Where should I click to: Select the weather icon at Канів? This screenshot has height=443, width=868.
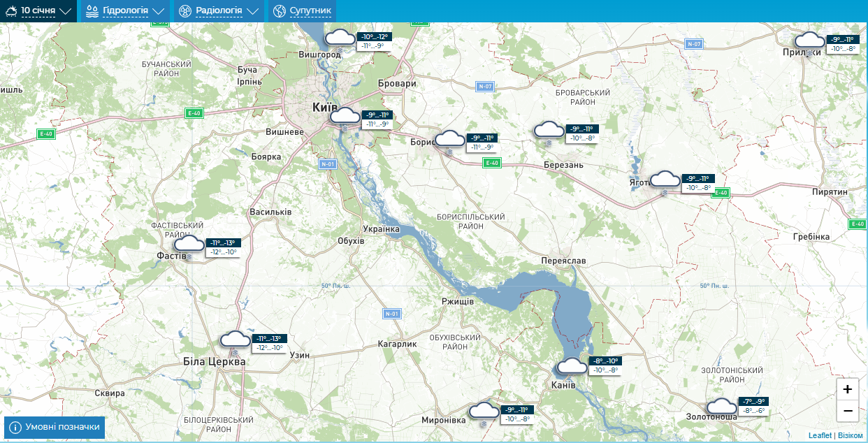coord(572,366)
